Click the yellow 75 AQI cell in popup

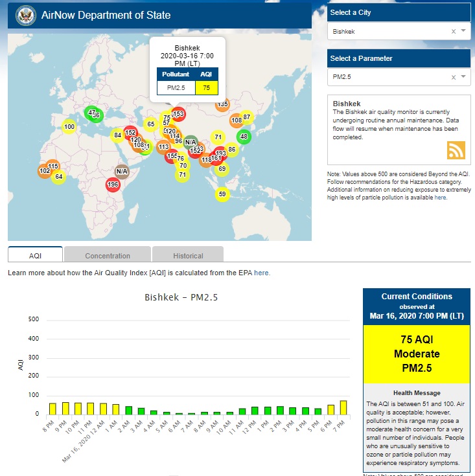coord(206,87)
